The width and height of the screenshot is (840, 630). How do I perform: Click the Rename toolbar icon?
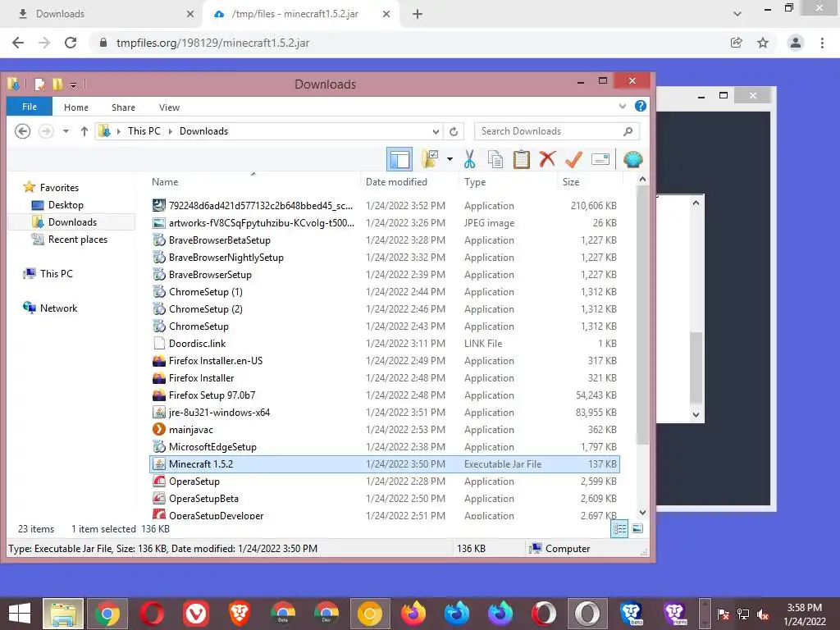[600, 159]
